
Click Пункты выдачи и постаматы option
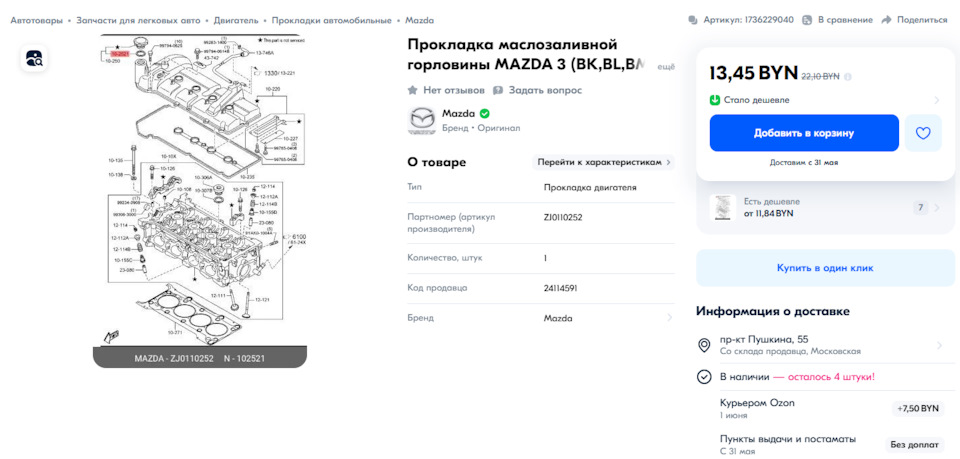coord(787,439)
